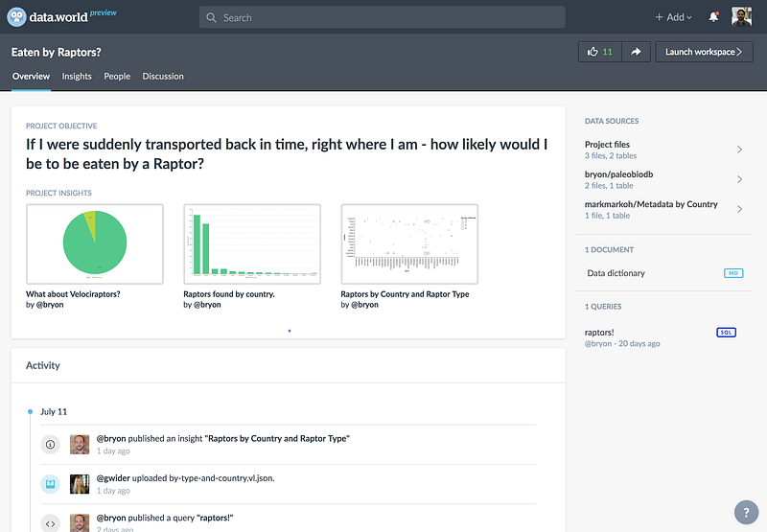Click the search magnifier icon
Image resolution: width=767 pixels, height=532 pixels.
click(211, 17)
